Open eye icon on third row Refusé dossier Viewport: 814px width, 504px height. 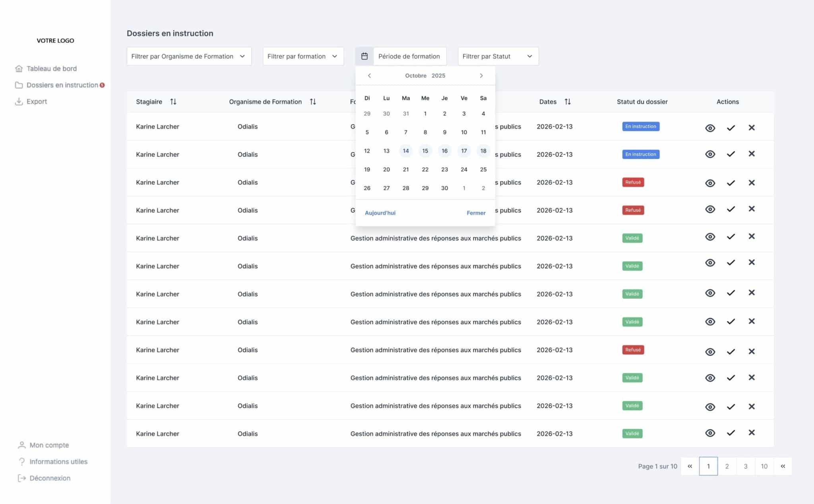(710, 183)
